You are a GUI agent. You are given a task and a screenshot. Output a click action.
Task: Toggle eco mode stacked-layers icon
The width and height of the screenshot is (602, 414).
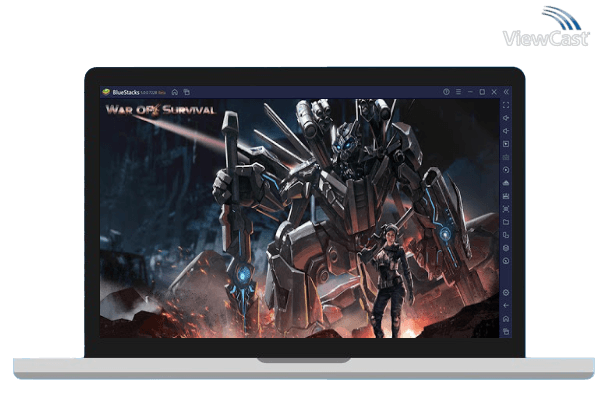[x=506, y=248]
